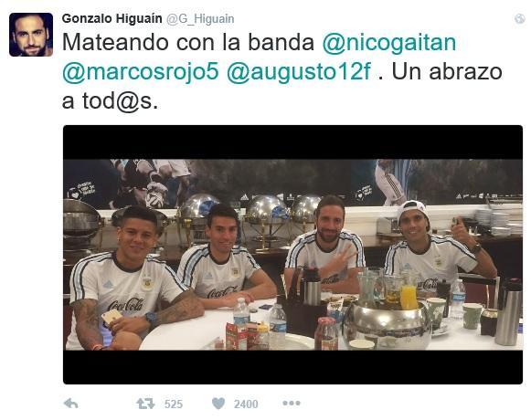Click the reply arrow icon below the tweet
This screenshot has width=531, height=420.
[x=71, y=403]
